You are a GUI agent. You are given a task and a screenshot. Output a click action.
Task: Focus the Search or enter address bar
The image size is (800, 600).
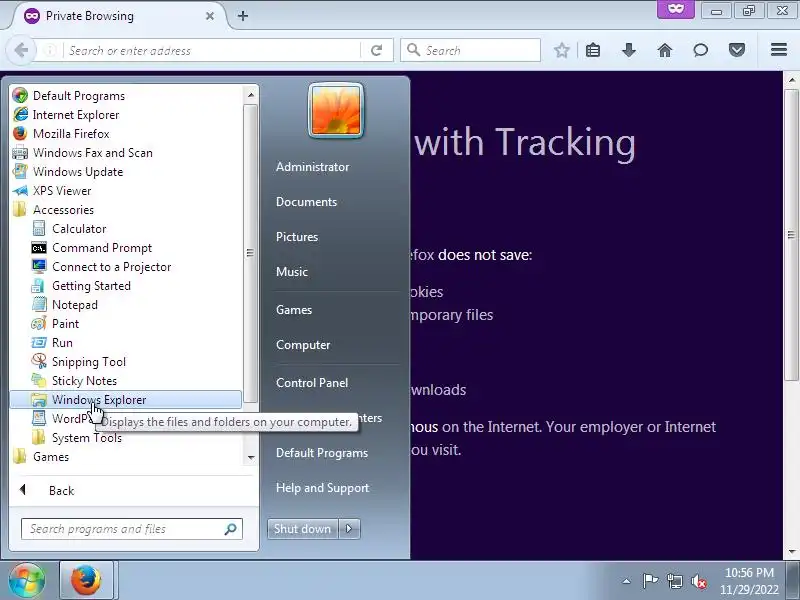212,51
